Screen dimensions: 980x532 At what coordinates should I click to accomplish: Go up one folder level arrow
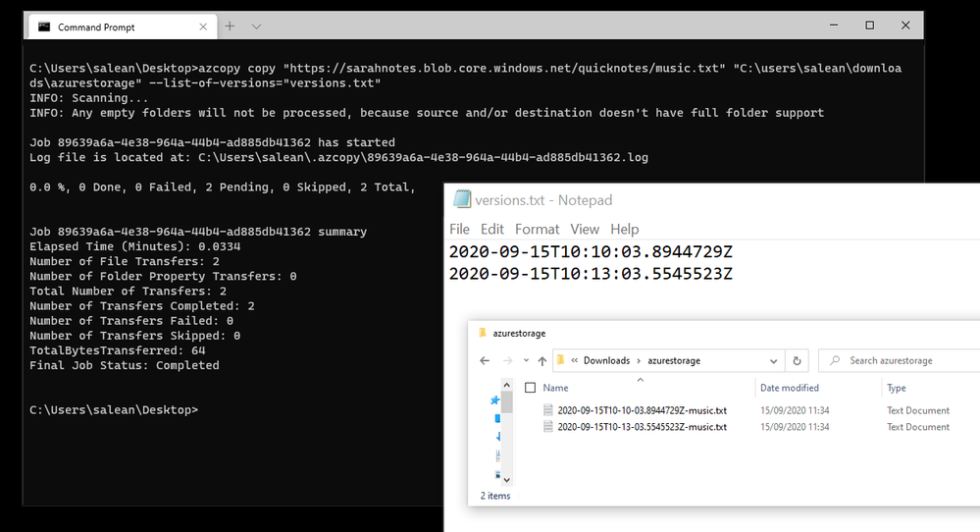coord(542,360)
